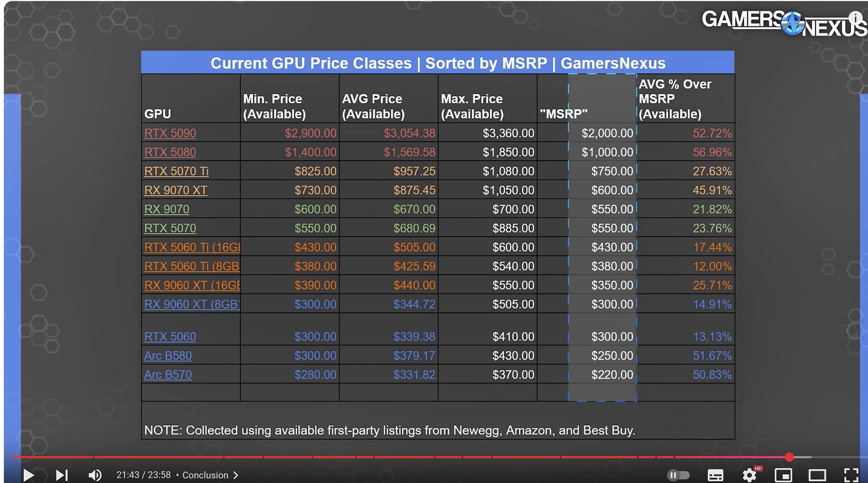
Task: Open the RX 9060 XT (8GB) link
Action: click(x=192, y=304)
